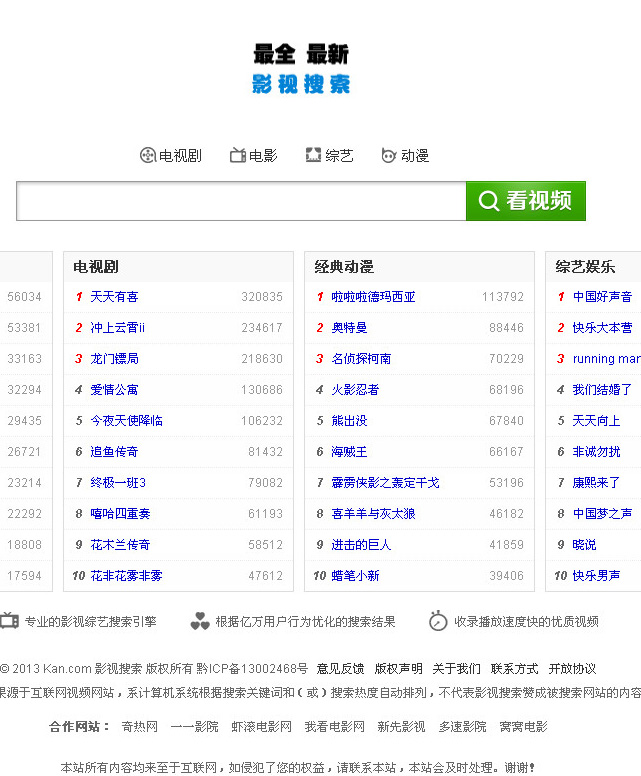The image size is (641, 776).
Task: Open 冲上云霄ii link
Action: point(117,328)
